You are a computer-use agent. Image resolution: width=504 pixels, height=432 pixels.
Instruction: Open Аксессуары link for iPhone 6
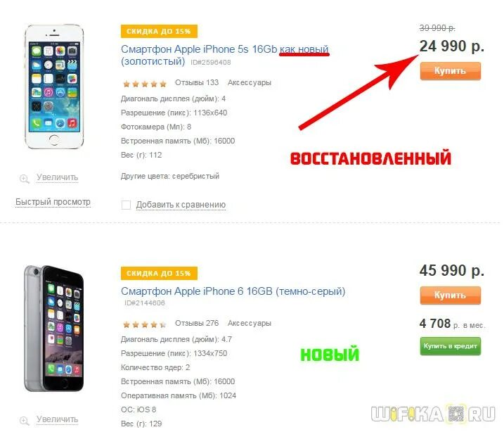tap(250, 323)
